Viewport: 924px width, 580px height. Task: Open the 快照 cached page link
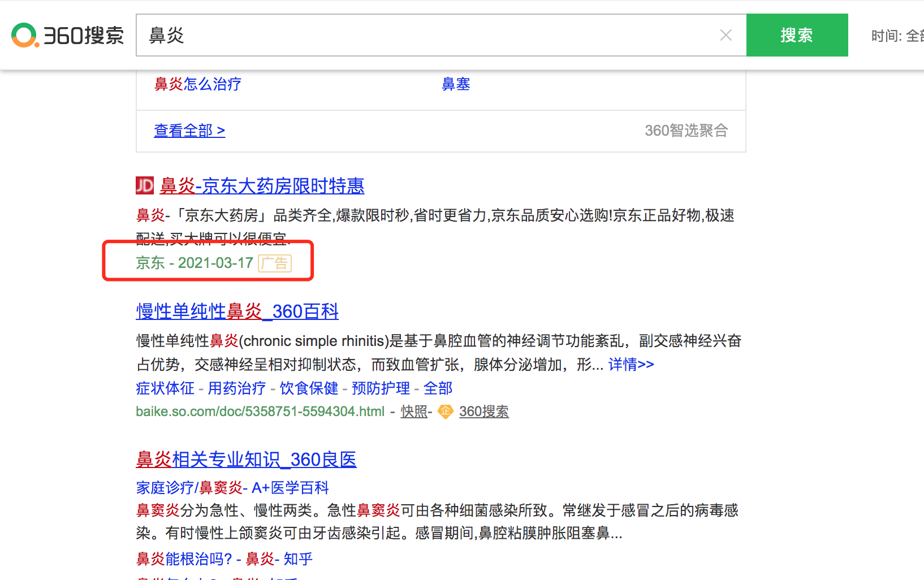414,412
